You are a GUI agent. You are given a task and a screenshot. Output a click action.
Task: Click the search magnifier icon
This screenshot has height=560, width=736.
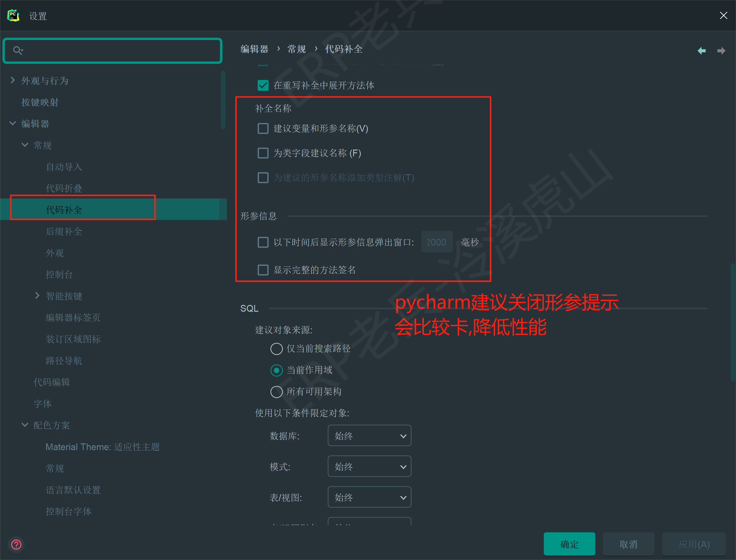(x=18, y=50)
